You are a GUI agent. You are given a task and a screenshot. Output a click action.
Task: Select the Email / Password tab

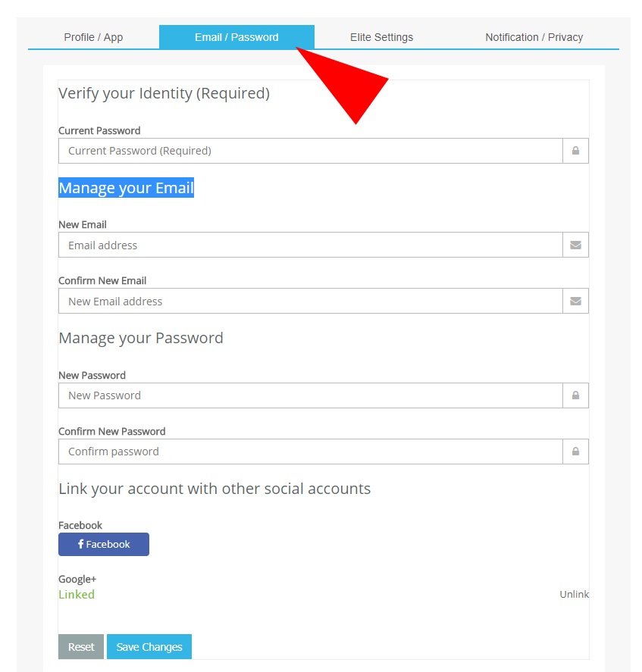(236, 37)
